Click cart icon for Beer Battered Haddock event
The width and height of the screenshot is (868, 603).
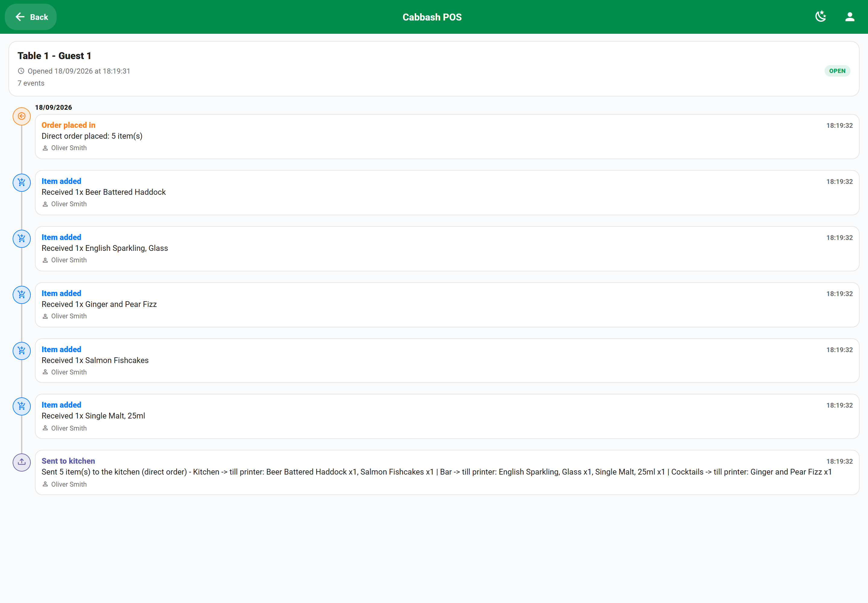tap(21, 182)
